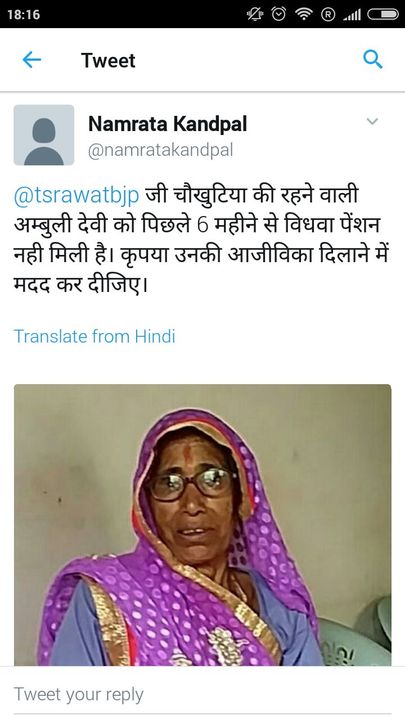Screen dimensions: 405x720
Task: Open the attached woman photo
Action: [x=202, y=525]
